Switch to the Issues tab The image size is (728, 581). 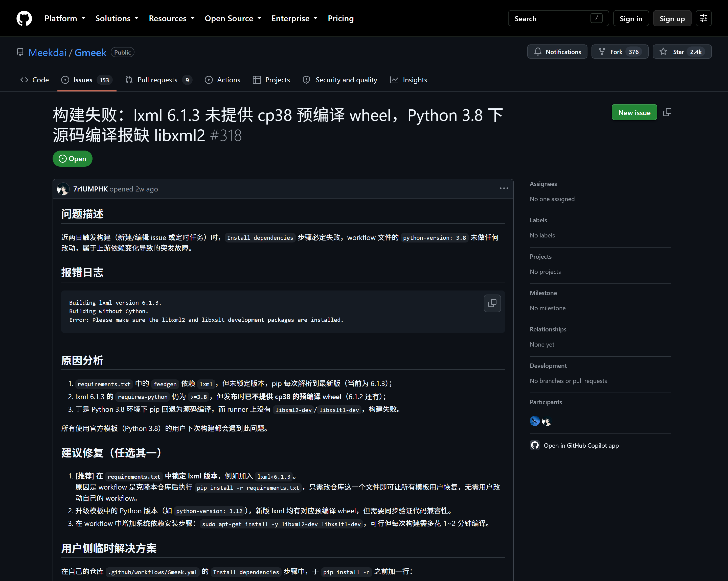[87, 80]
